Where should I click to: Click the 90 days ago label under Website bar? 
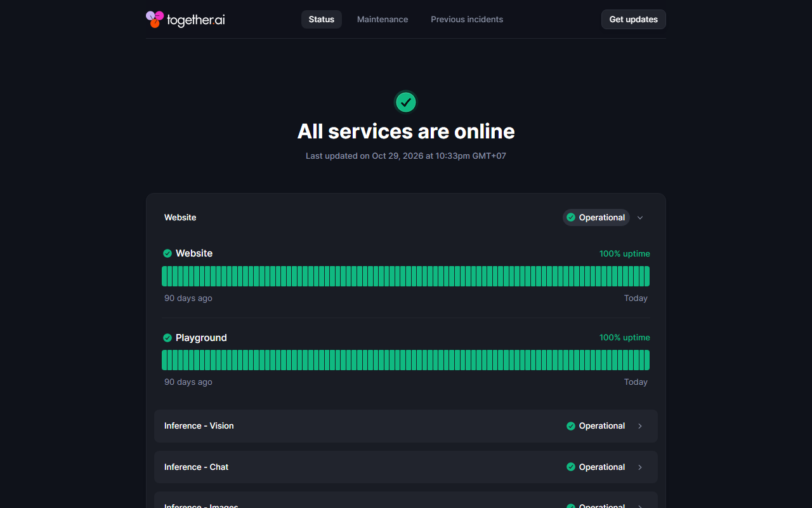[x=188, y=298]
